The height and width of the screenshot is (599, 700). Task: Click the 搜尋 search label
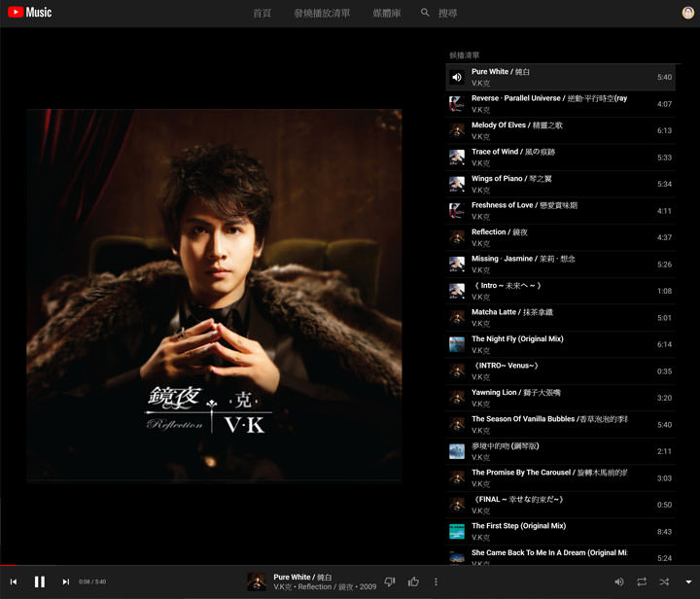click(448, 13)
